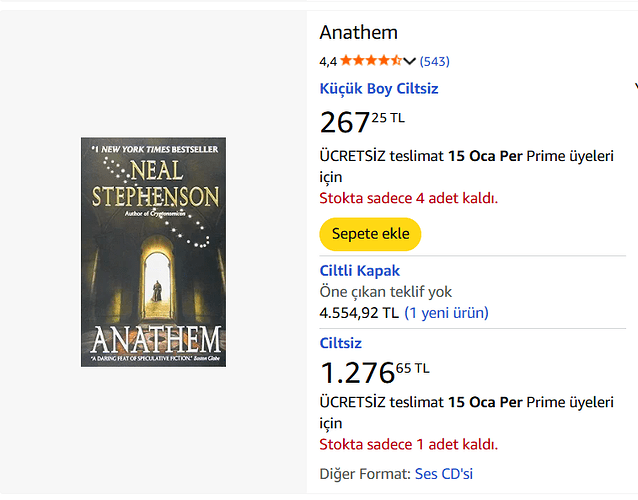Select the Ciltsiz format heading
The height and width of the screenshot is (500, 638).
point(340,343)
